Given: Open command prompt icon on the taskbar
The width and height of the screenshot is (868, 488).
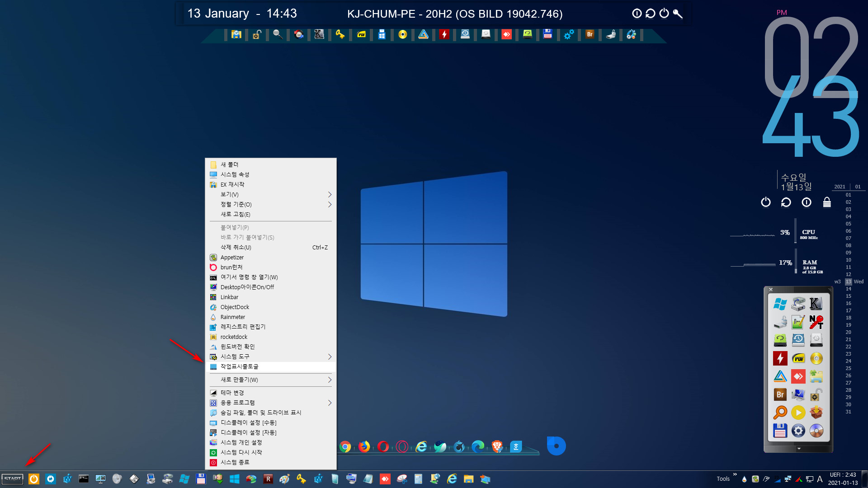Looking at the screenshot, I should pos(84,479).
